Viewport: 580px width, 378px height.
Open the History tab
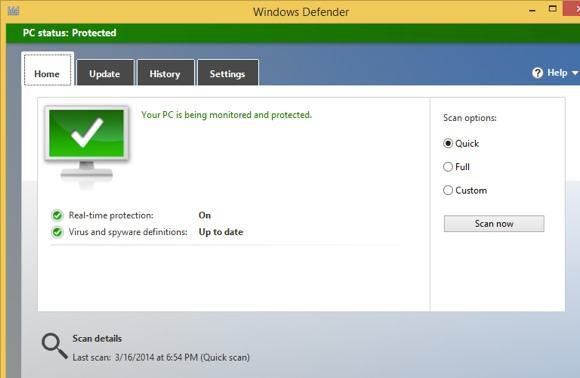click(x=165, y=73)
